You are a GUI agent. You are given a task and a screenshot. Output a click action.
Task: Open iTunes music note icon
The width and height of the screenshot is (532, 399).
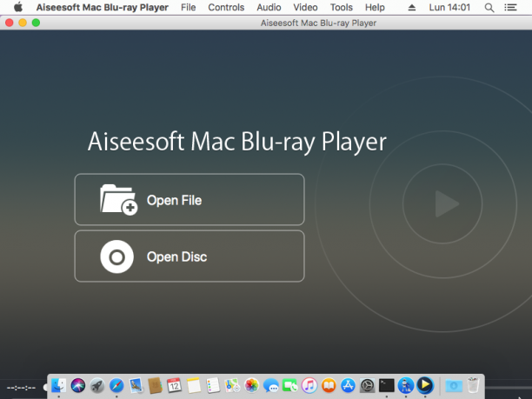pyautogui.click(x=309, y=385)
